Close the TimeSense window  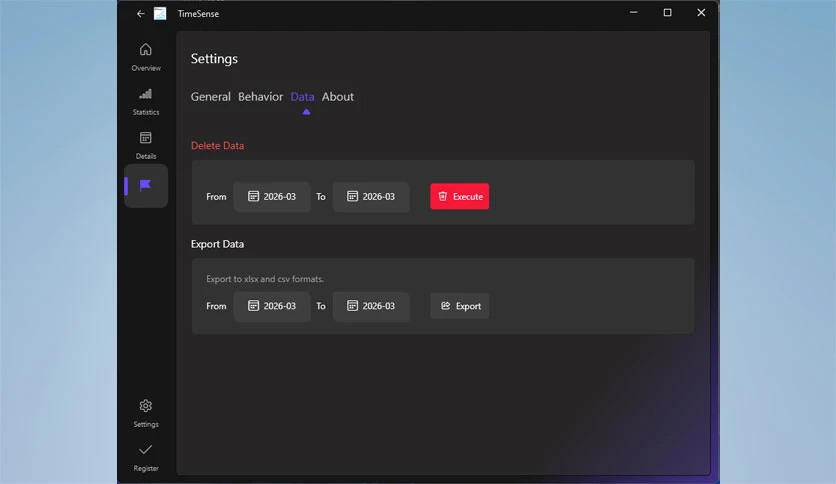pos(701,13)
